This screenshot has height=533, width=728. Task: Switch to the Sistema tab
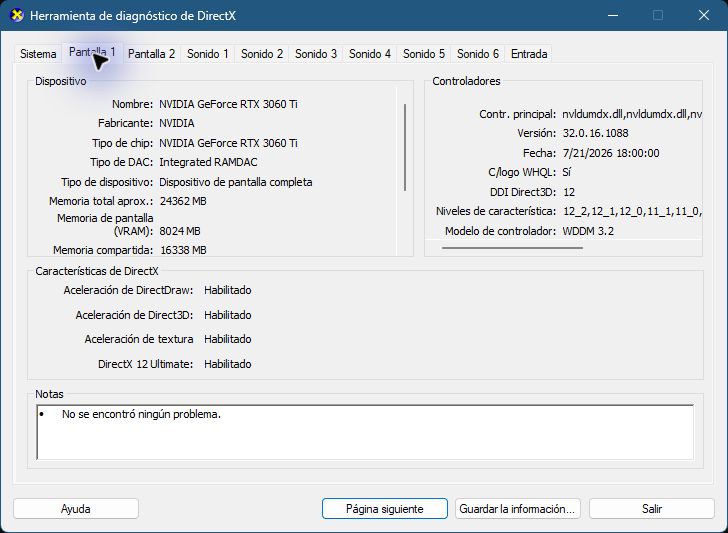click(x=38, y=54)
